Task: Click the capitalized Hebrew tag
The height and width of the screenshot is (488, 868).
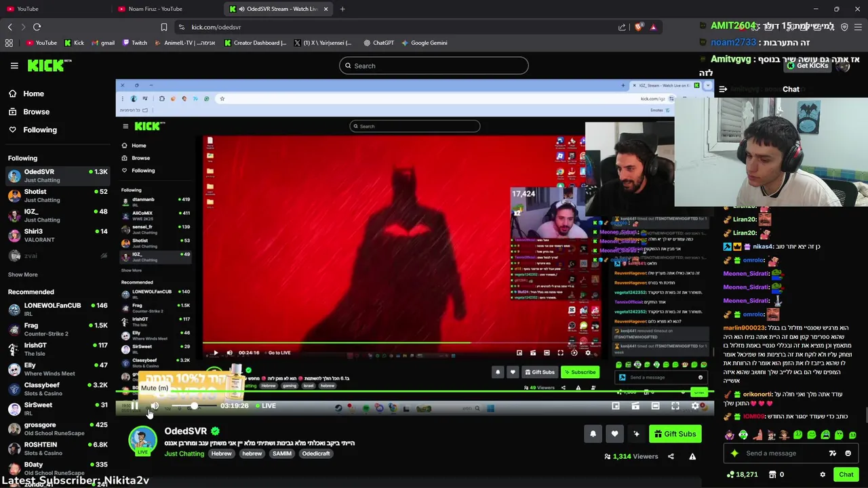Action: point(221,453)
